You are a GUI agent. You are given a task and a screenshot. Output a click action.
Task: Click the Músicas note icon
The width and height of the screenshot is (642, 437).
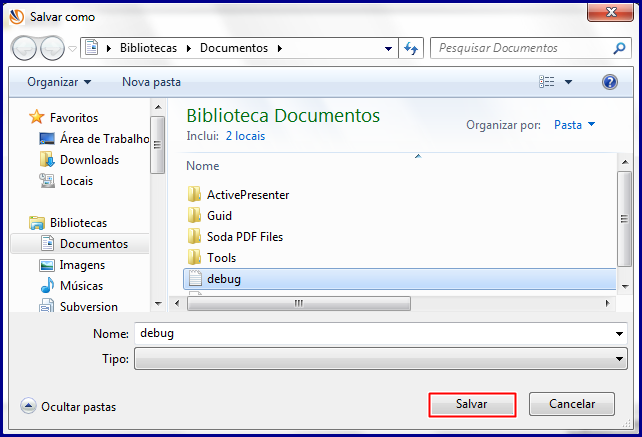[x=47, y=285]
